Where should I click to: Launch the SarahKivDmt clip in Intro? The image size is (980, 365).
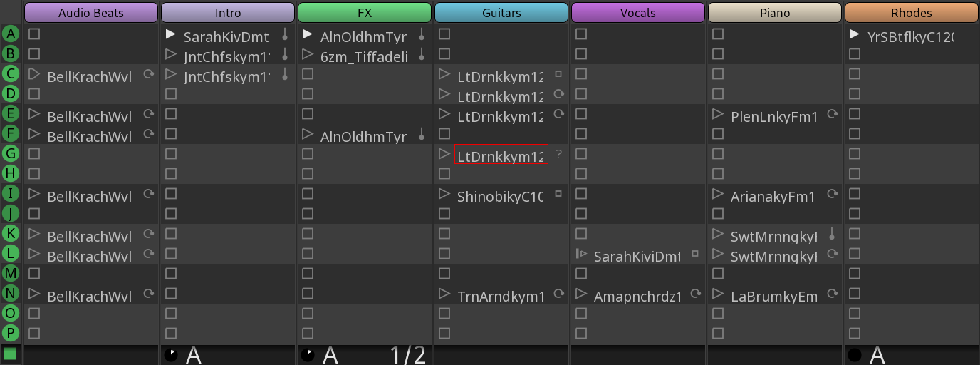[x=170, y=34]
